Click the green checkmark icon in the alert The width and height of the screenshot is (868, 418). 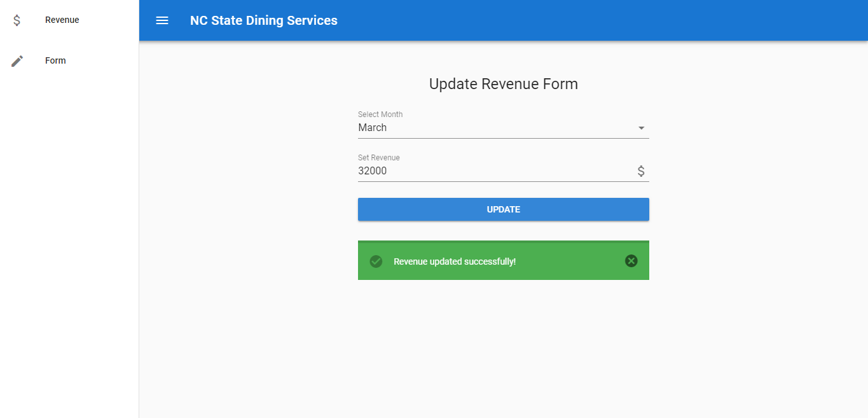coord(376,261)
